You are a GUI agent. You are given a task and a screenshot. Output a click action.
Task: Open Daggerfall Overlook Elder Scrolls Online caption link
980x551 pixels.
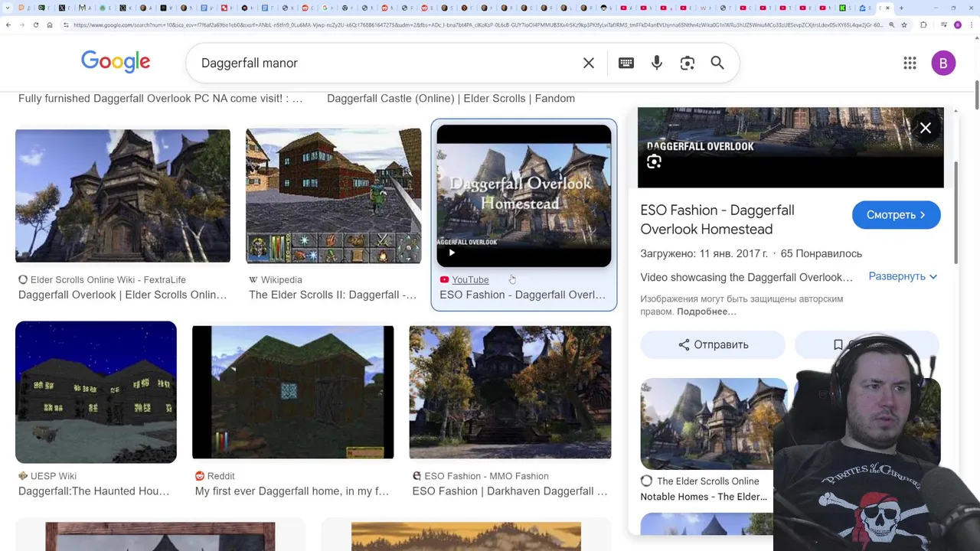(x=122, y=295)
